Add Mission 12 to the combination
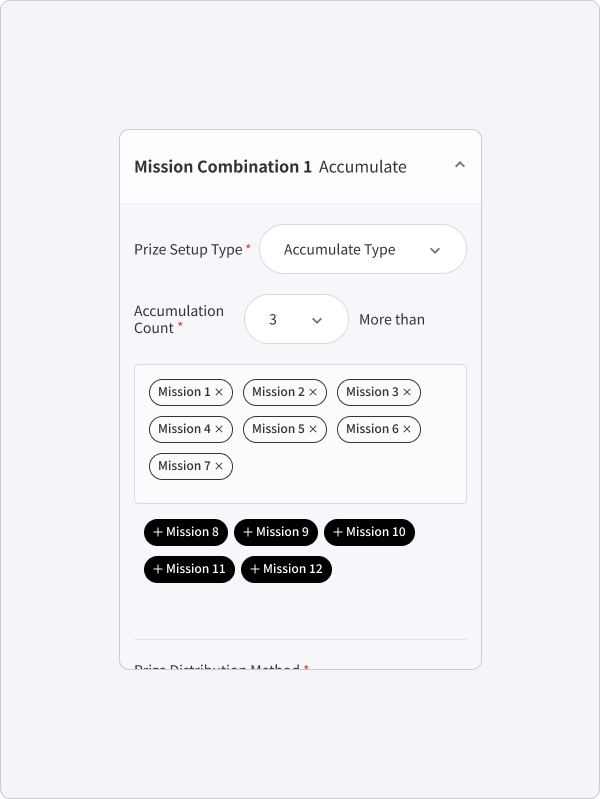600x799 pixels. coord(286,569)
